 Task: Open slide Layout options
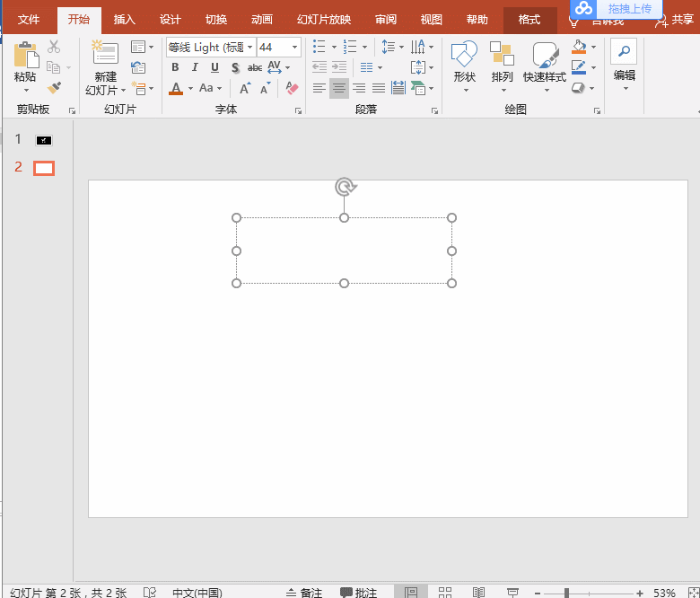pos(138,47)
